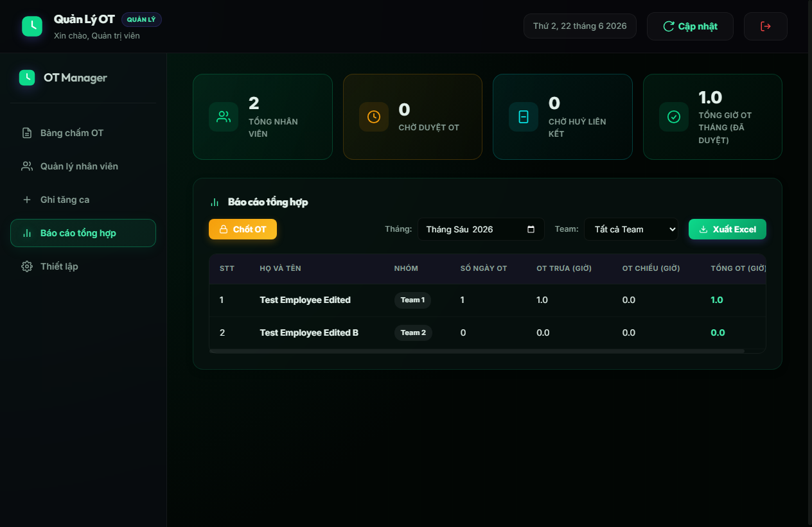
Task: Click the red logout icon button
Action: (x=765, y=26)
